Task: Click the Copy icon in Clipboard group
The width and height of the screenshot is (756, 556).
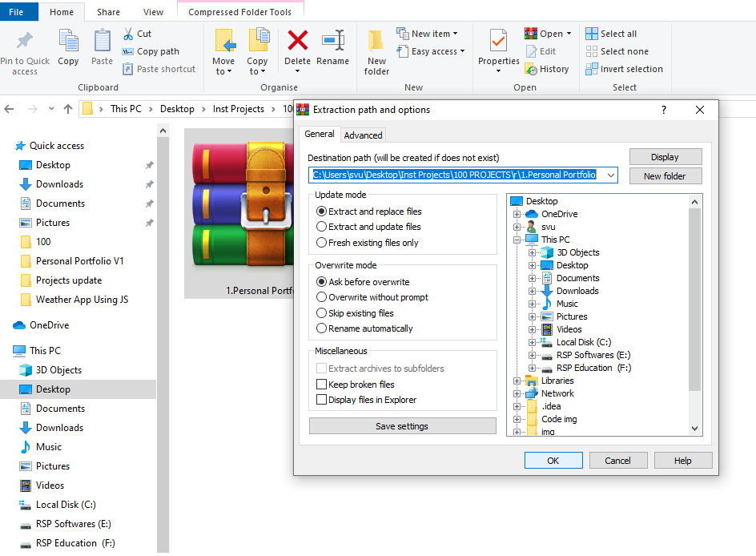Action: pos(68,41)
